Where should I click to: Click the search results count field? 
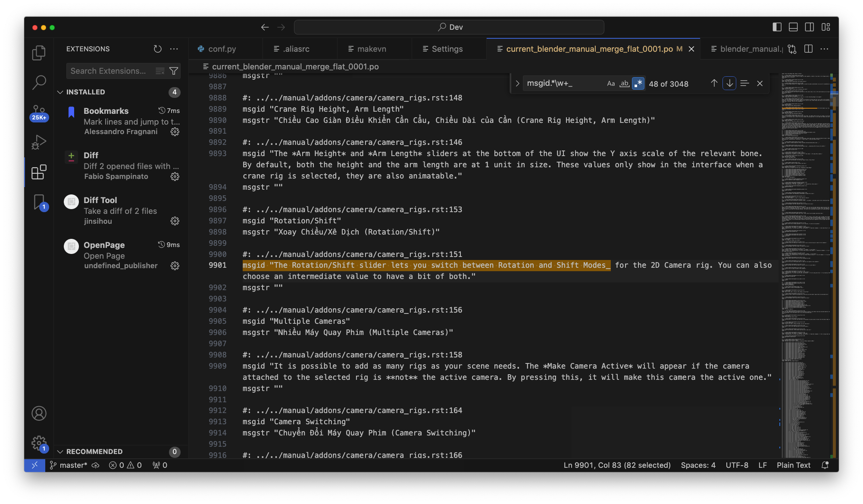click(x=668, y=83)
